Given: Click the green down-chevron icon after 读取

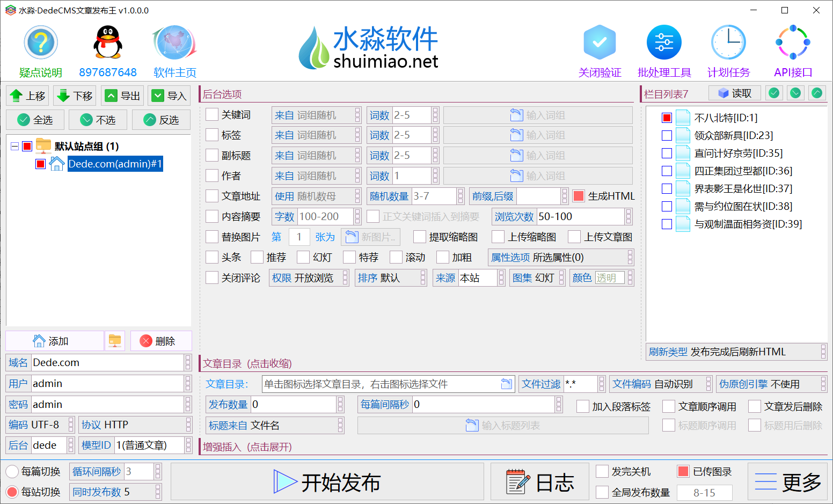Looking at the screenshot, I should point(795,93).
